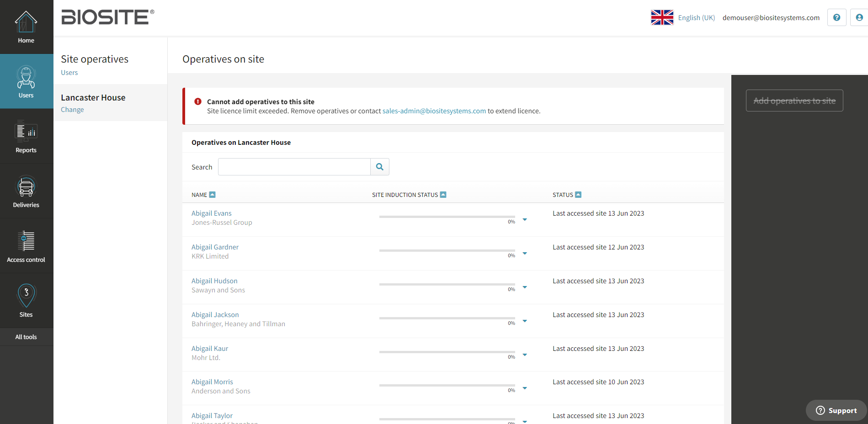Open the help question mark icon
The width and height of the screenshot is (868, 424).
[836, 17]
